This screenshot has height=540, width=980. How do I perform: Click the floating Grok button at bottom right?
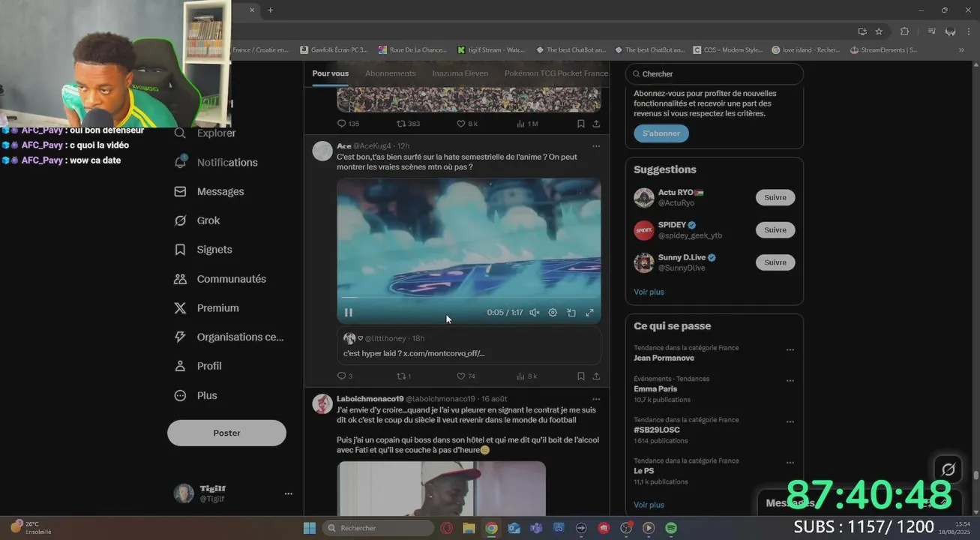[949, 469]
